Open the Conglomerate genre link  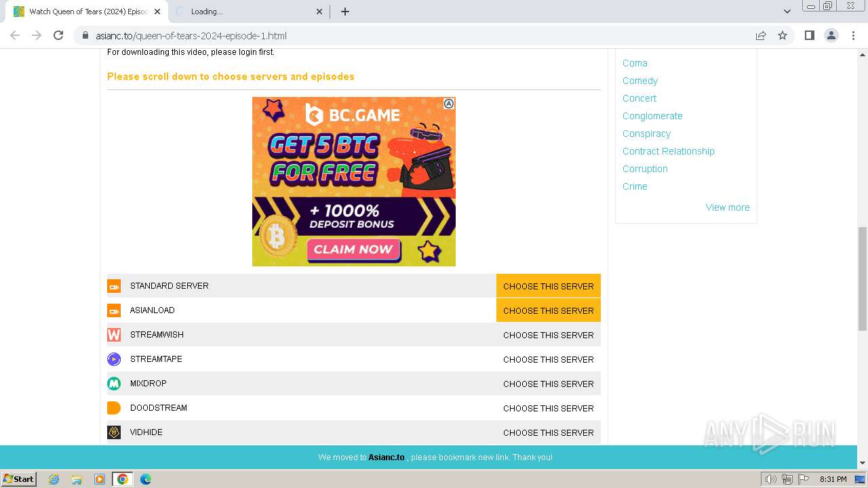click(x=652, y=116)
